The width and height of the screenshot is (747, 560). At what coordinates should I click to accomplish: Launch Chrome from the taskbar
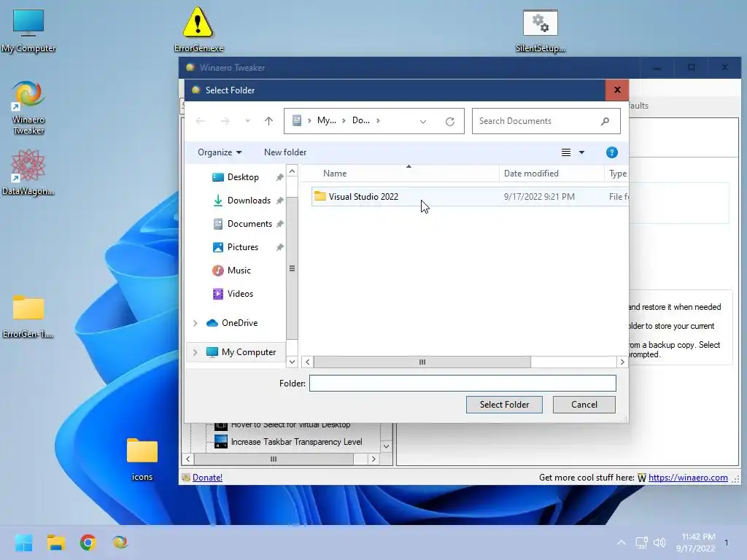(88, 542)
